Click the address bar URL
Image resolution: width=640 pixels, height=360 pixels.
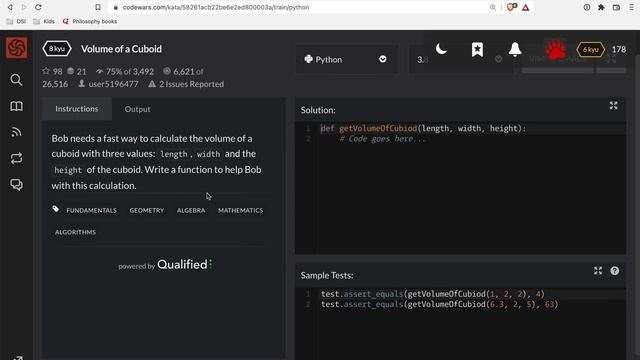[x=216, y=7]
